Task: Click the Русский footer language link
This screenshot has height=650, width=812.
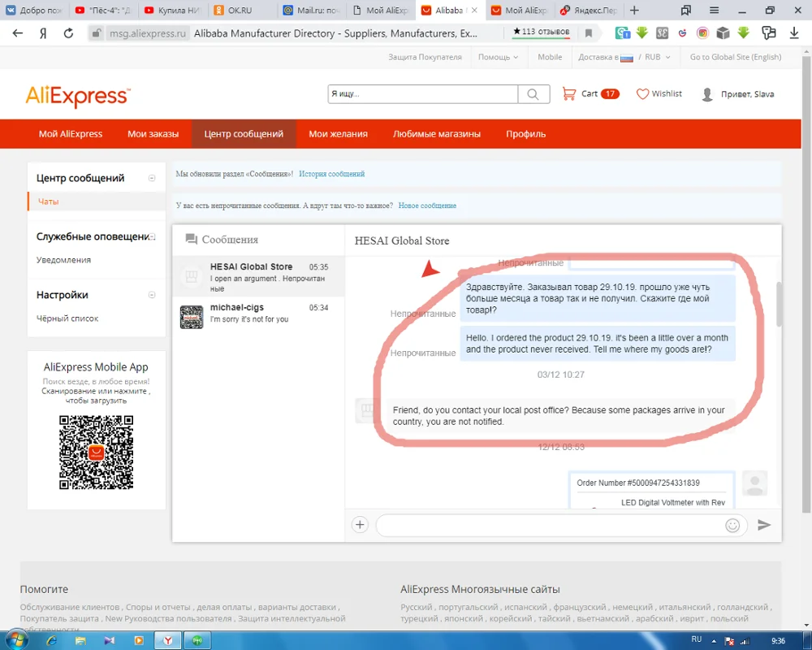Action: coord(416,607)
